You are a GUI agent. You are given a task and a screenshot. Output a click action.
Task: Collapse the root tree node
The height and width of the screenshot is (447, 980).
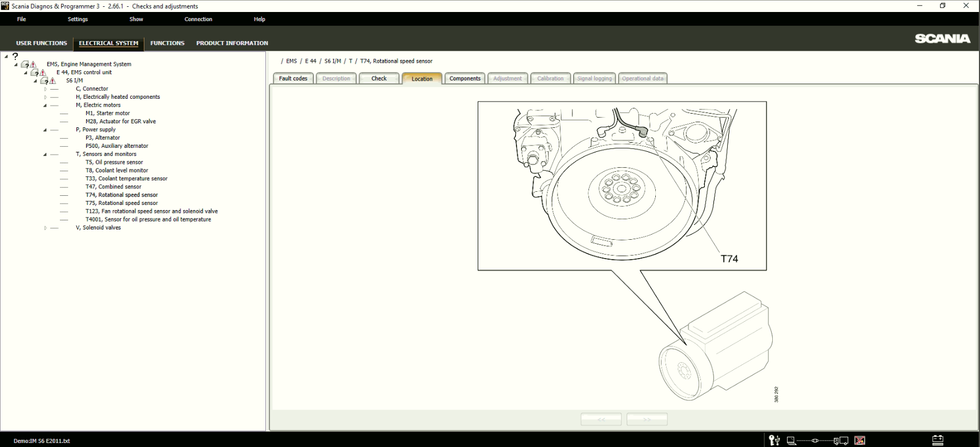(6, 57)
